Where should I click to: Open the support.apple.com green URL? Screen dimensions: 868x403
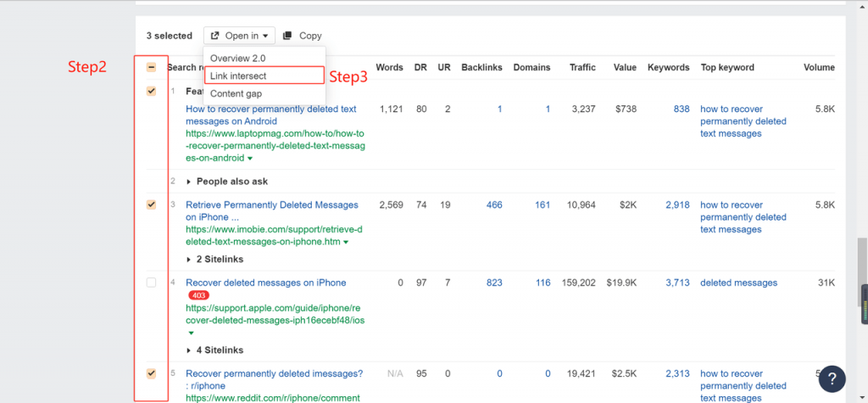pyautogui.click(x=275, y=314)
